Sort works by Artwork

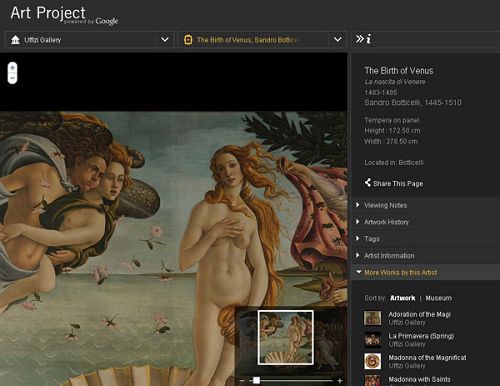tap(403, 298)
